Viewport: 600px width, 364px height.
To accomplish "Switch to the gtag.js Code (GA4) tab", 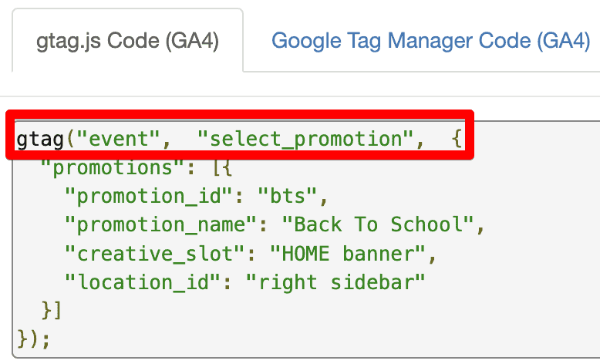I will coord(128,41).
